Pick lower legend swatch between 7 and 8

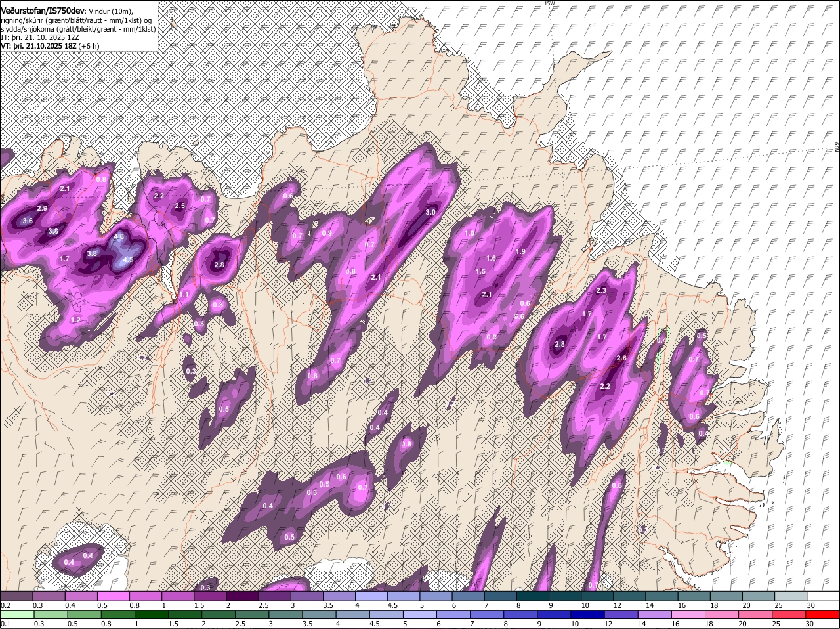click(486, 615)
